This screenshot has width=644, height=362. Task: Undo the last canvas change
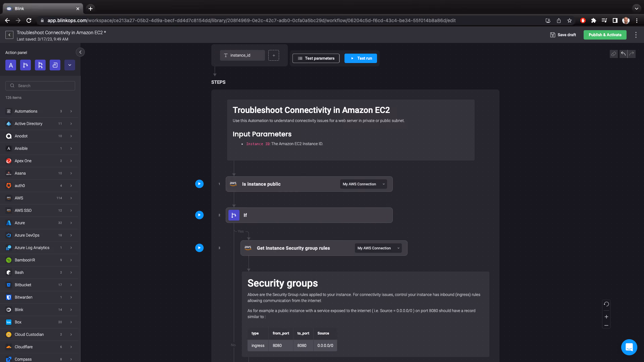(623, 54)
